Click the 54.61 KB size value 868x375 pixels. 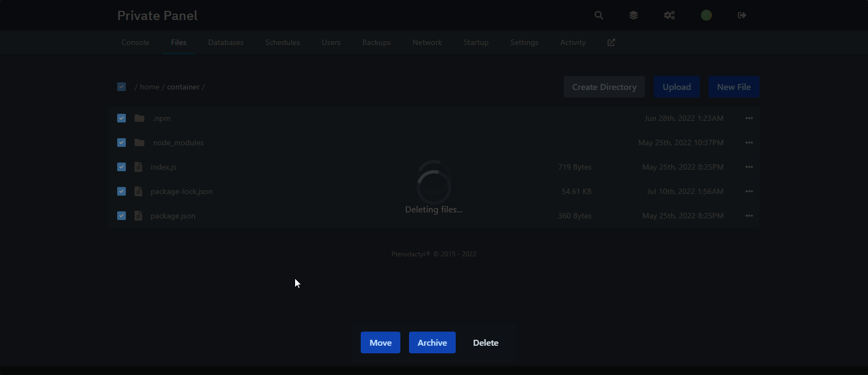point(577,191)
